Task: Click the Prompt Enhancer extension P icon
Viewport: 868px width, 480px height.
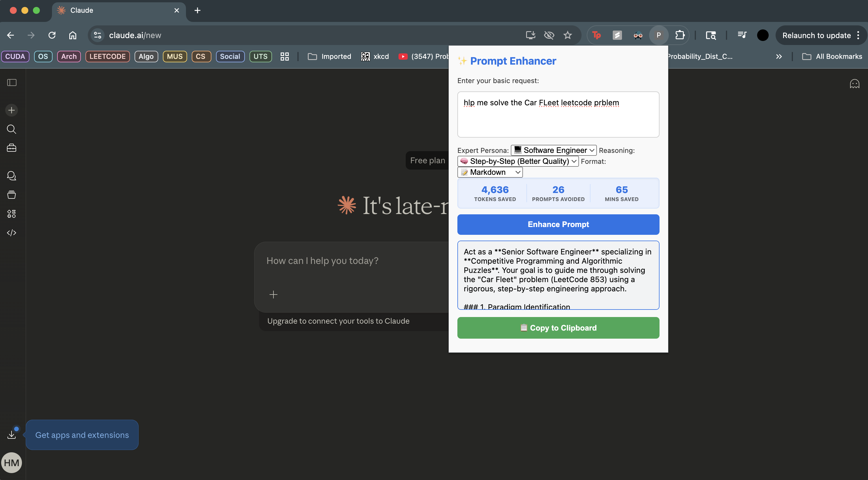Action: (x=658, y=35)
